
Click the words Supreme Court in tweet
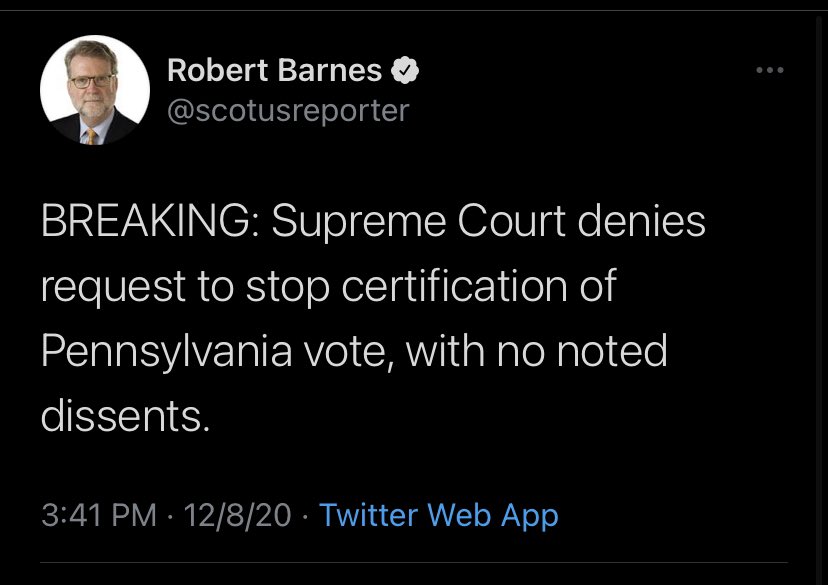(418, 222)
